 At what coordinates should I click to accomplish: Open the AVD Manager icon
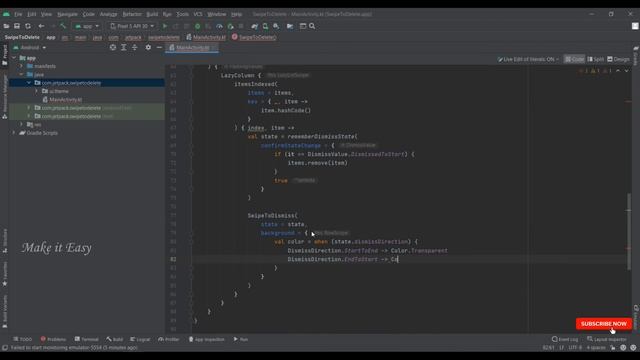(265, 26)
